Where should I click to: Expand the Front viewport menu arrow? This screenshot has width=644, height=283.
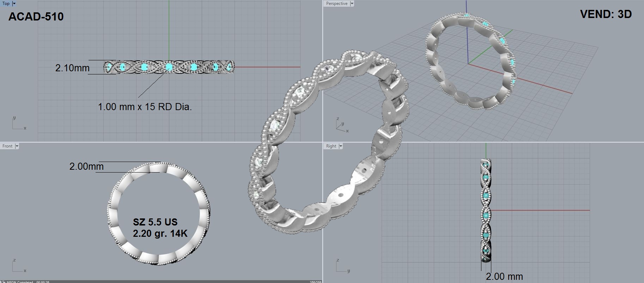17,146
